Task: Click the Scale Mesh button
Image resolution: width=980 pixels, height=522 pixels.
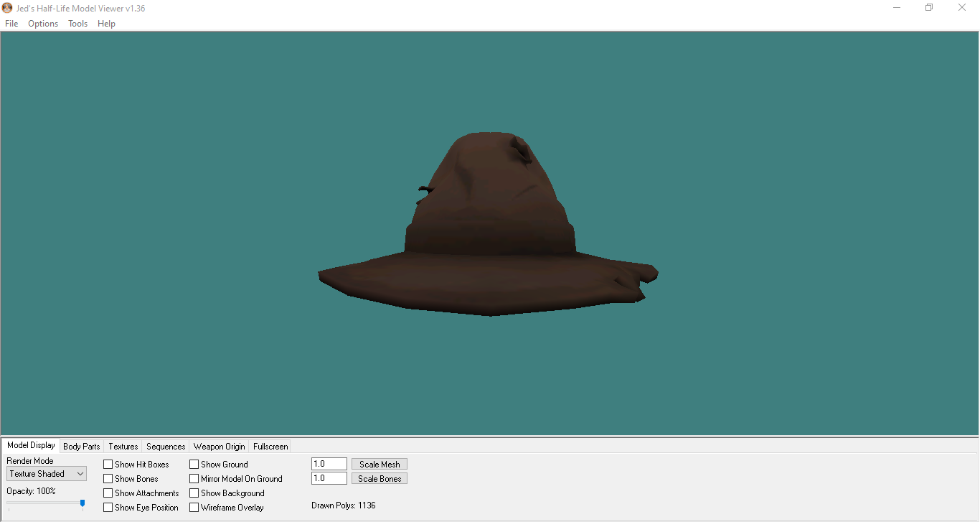Action: [380, 465]
